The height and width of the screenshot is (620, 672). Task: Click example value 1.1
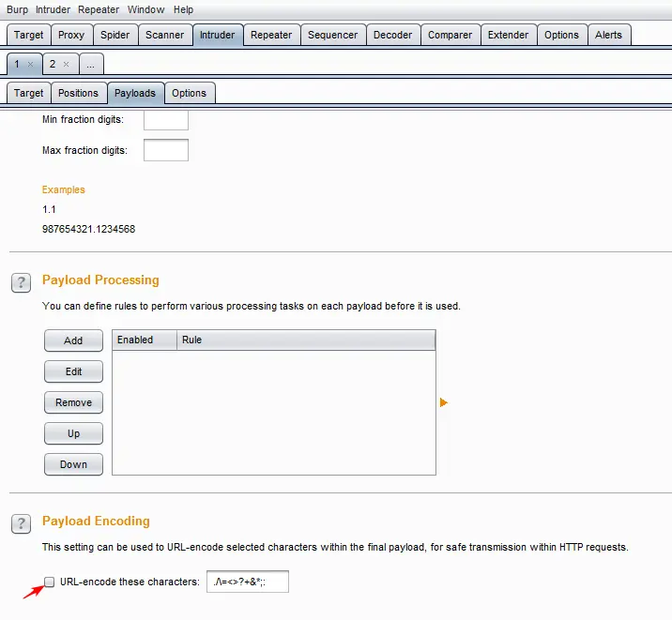49,209
